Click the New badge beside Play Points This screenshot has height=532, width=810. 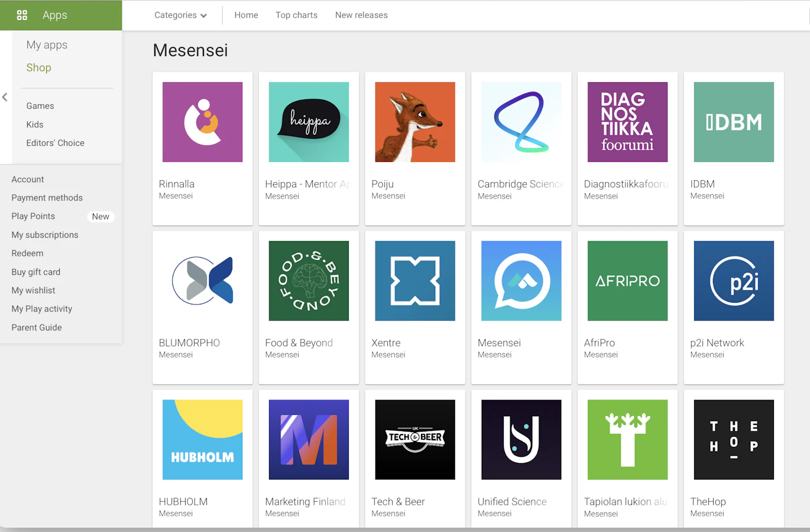[101, 216]
